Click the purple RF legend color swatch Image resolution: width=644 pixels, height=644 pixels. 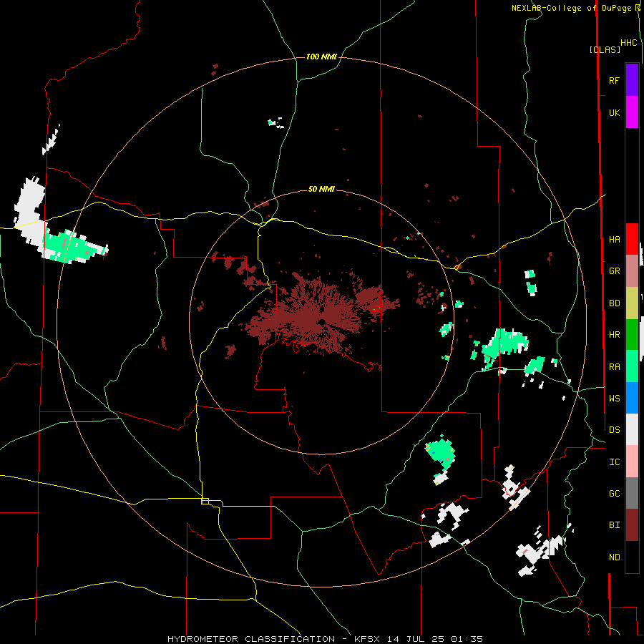click(632, 80)
